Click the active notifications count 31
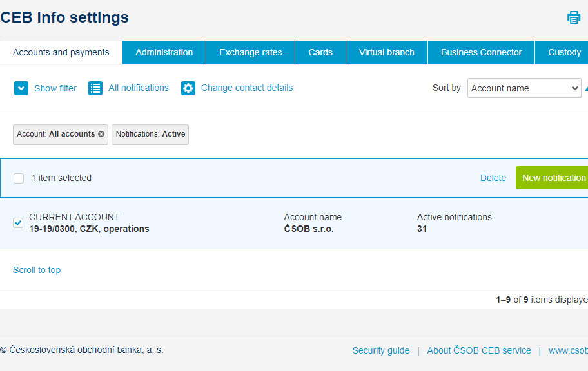Viewport: 588px width, 371px height. pos(422,229)
